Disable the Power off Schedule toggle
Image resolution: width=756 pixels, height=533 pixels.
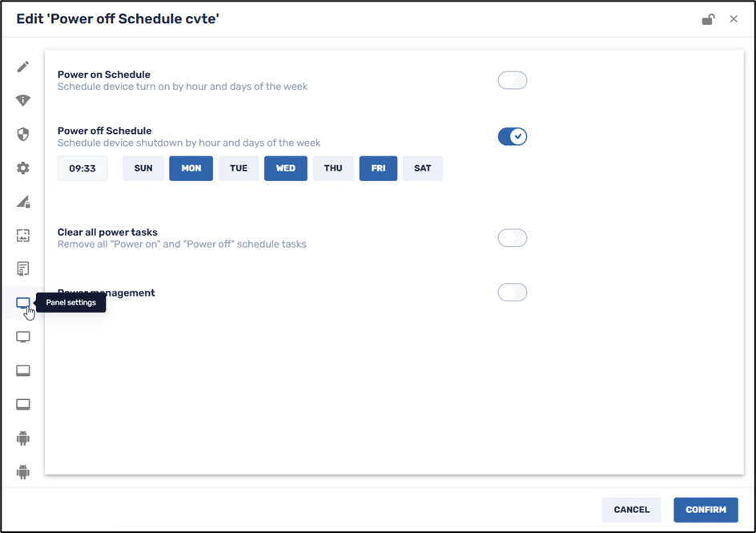(512, 136)
